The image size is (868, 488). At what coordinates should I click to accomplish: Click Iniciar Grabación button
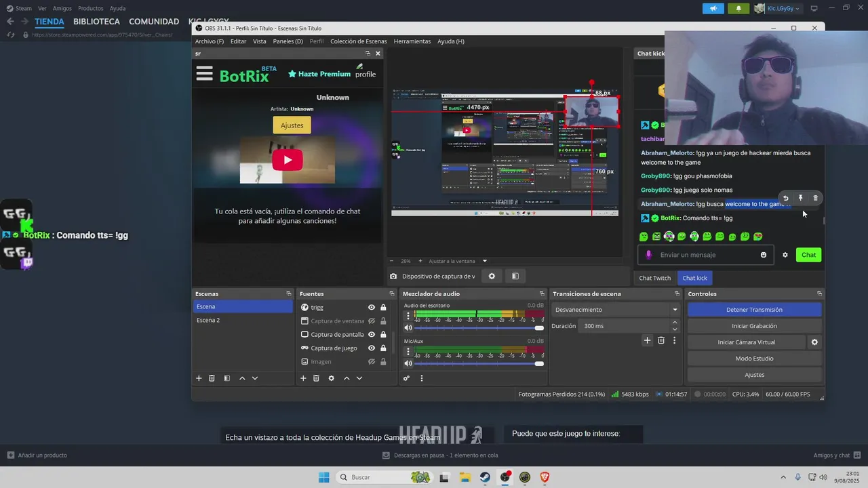[x=754, y=326]
